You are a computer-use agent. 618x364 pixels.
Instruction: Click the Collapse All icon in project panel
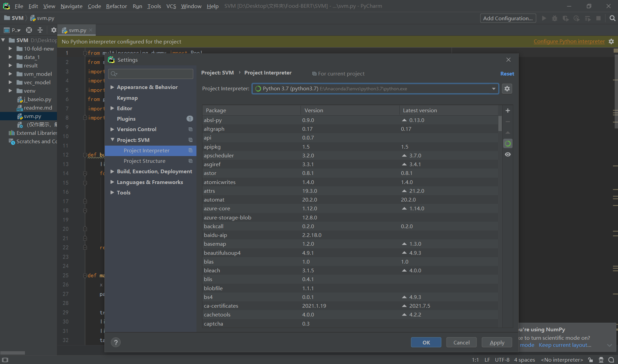point(40,30)
